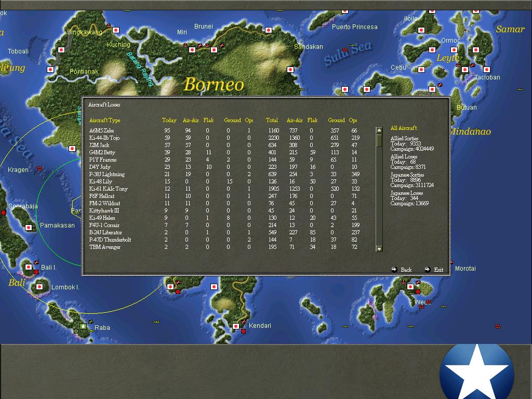Select the J2M Jack row
The image size is (532, 399).
tap(224, 145)
